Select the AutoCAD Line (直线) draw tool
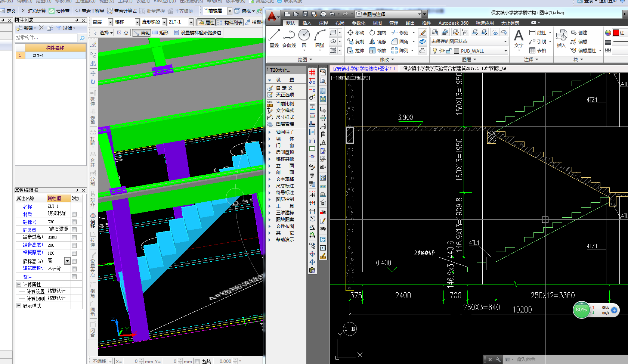The height and width of the screenshot is (364, 628). [x=274, y=38]
